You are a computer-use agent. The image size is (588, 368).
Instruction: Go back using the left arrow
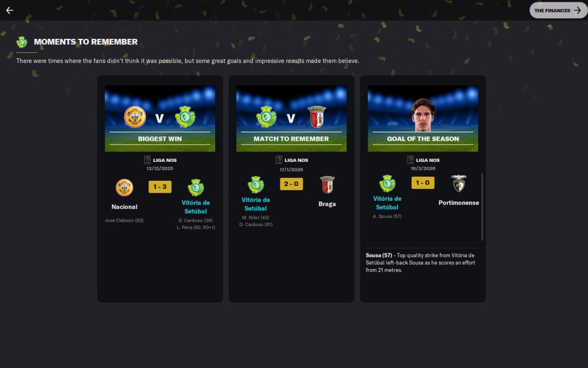[10, 11]
